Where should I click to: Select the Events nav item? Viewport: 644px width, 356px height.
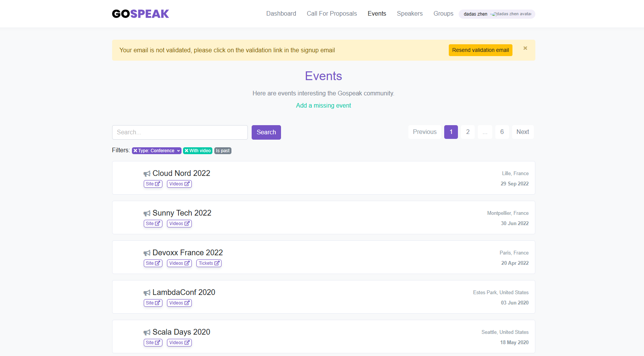pos(377,14)
